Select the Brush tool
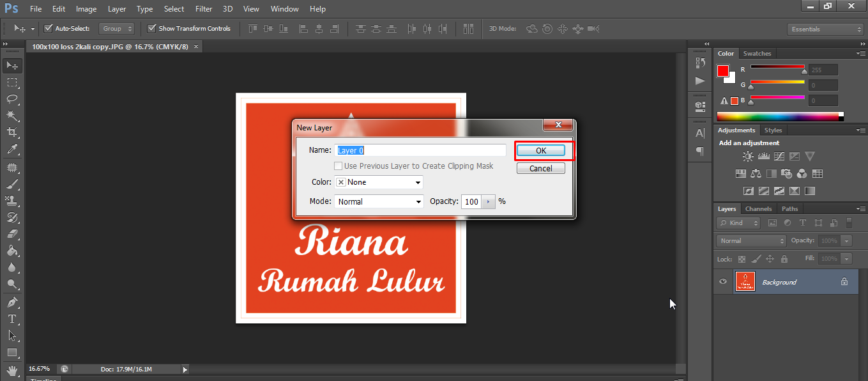This screenshot has height=381, width=868. pos(13,183)
